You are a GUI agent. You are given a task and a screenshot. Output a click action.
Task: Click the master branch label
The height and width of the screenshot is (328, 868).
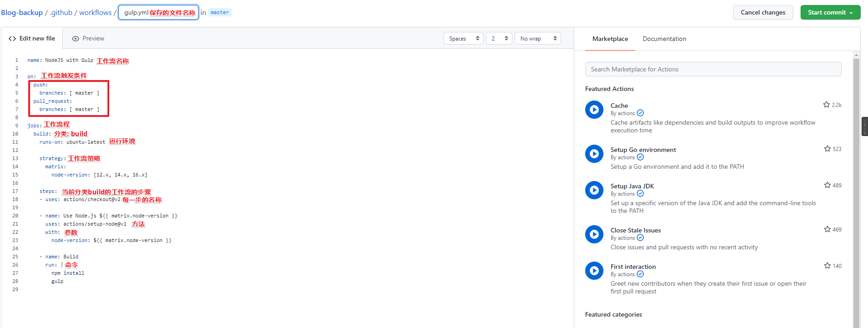coord(220,13)
